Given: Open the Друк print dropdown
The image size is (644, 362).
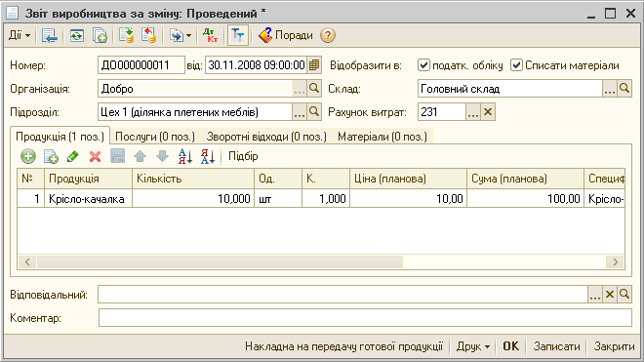Looking at the screenshot, I should click(x=473, y=346).
